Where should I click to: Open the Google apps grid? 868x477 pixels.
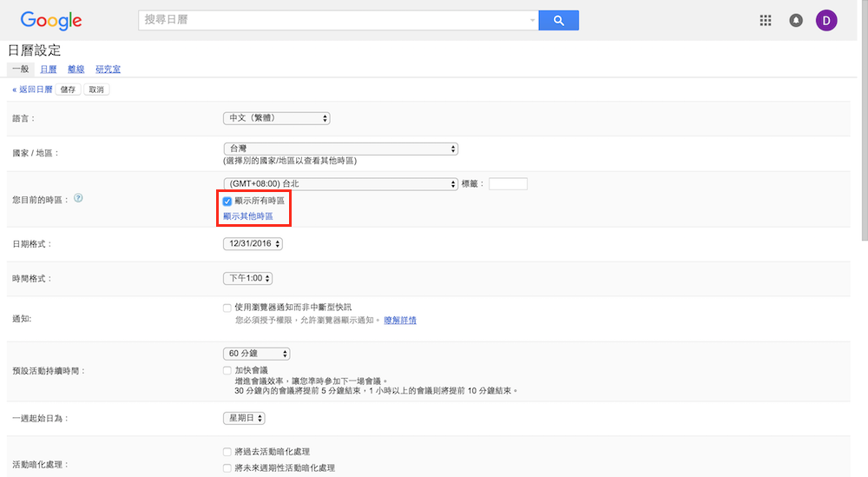(x=766, y=21)
